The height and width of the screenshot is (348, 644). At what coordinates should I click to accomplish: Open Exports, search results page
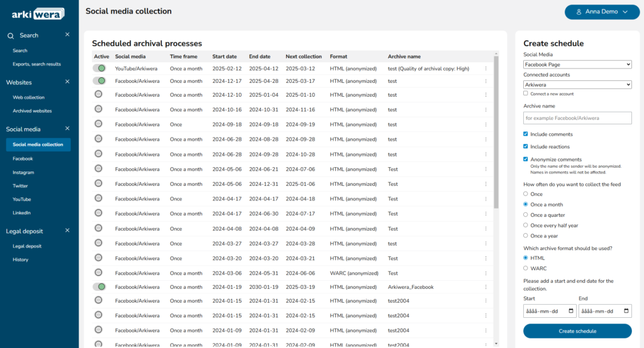click(x=36, y=64)
